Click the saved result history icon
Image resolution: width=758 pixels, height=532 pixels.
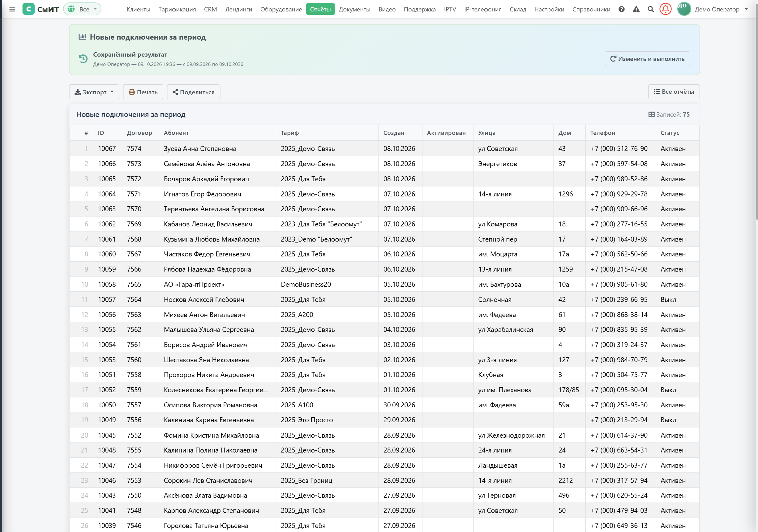click(83, 59)
